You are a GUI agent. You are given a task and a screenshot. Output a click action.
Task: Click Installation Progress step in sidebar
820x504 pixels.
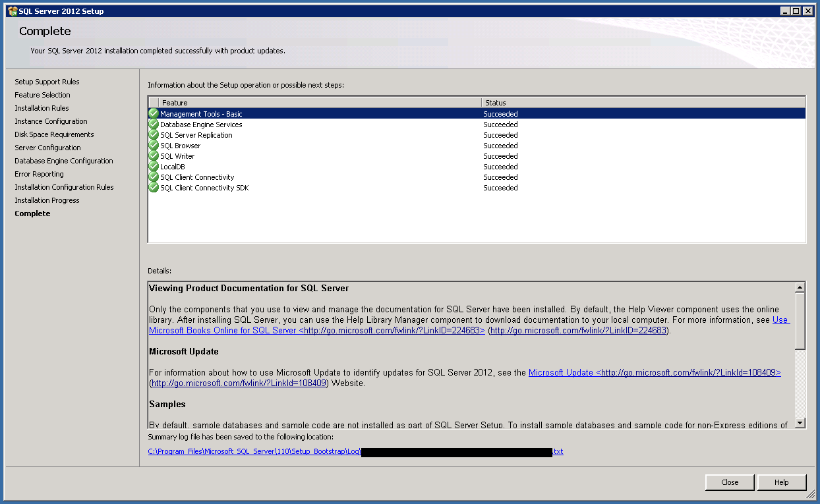47,200
